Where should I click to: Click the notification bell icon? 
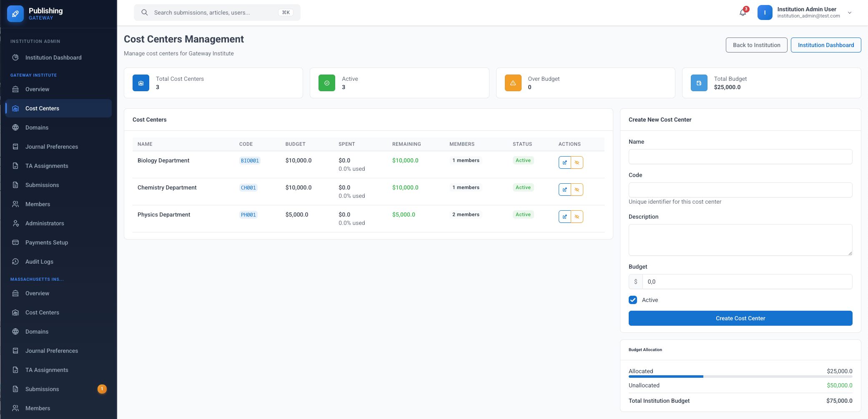pos(743,12)
